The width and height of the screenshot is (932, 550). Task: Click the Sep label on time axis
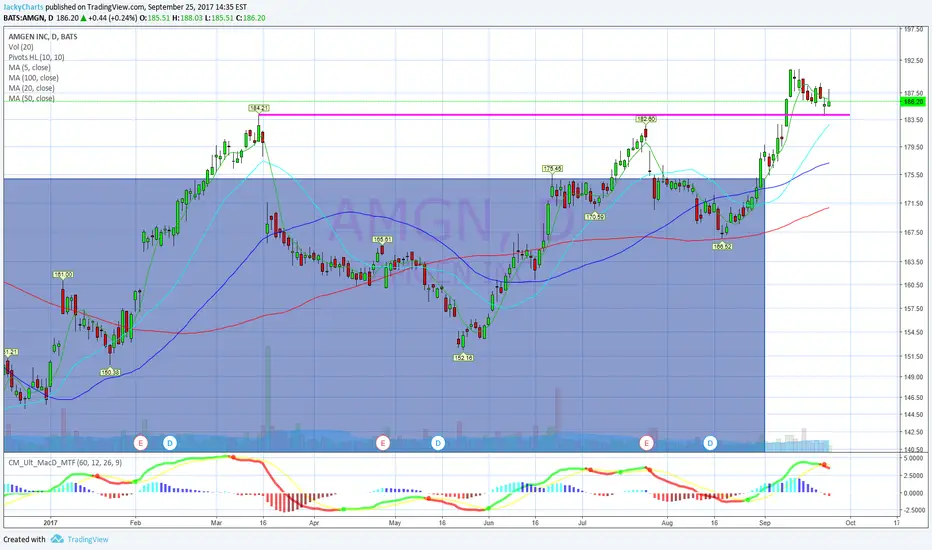tap(764, 523)
